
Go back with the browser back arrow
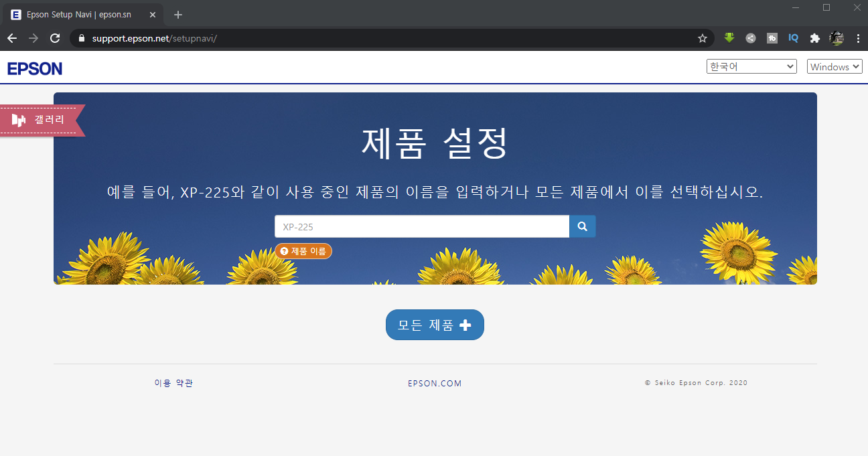12,38
